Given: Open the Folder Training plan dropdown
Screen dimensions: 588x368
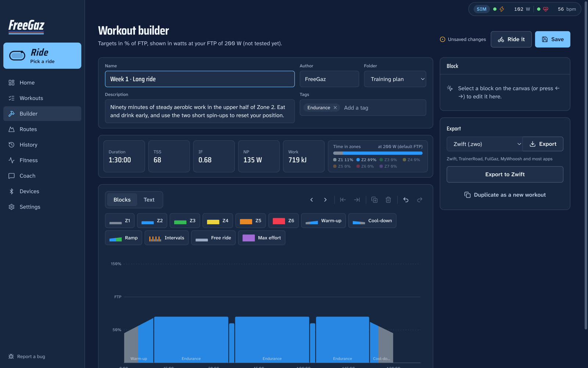Looking at the screenshot, I should [395, 79].
